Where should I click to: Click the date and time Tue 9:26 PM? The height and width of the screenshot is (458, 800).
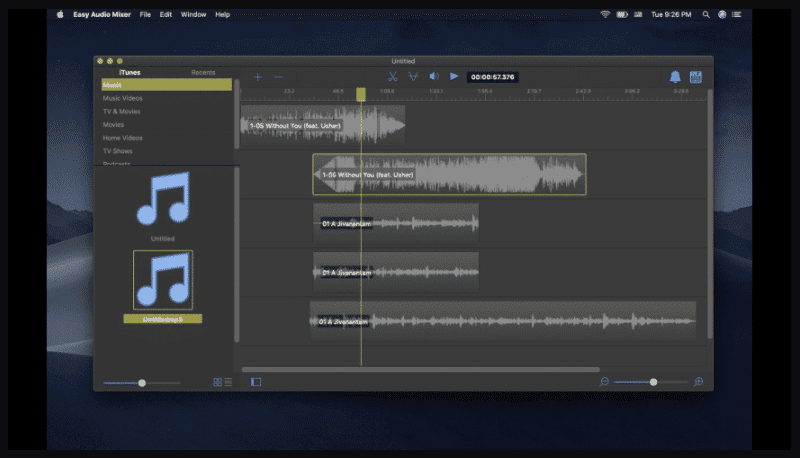671,14
